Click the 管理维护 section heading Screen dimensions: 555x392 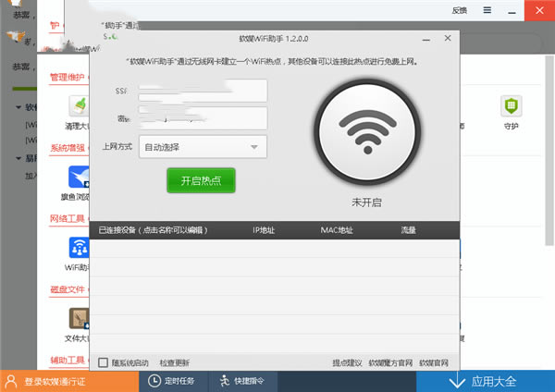(67, 77)
